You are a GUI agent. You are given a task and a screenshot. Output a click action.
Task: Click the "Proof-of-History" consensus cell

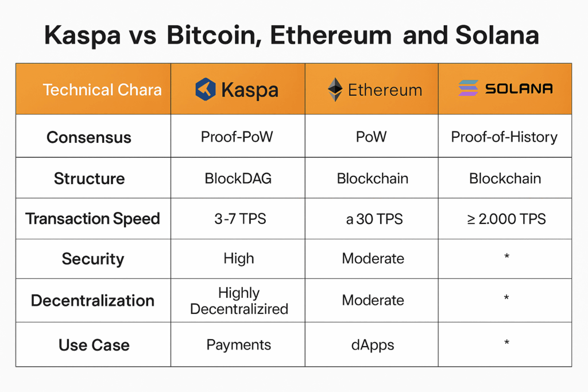pos(504,137)
